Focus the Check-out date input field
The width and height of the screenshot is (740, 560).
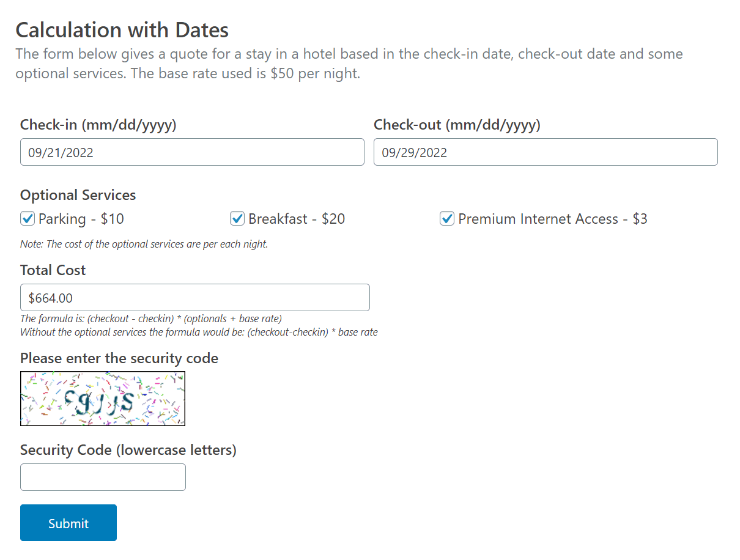545,152
